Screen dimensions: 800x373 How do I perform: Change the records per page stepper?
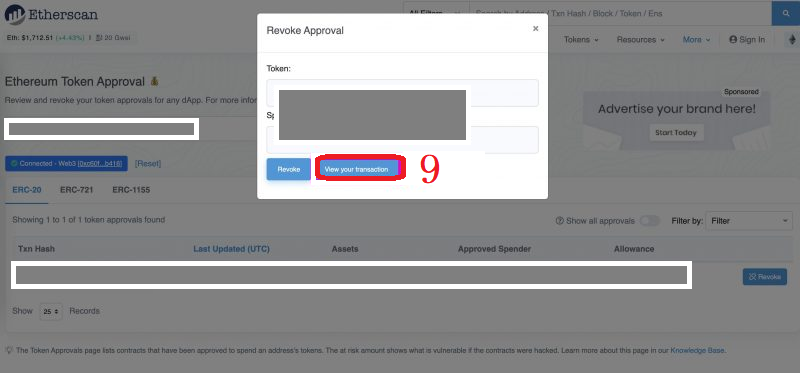[51, 311]
